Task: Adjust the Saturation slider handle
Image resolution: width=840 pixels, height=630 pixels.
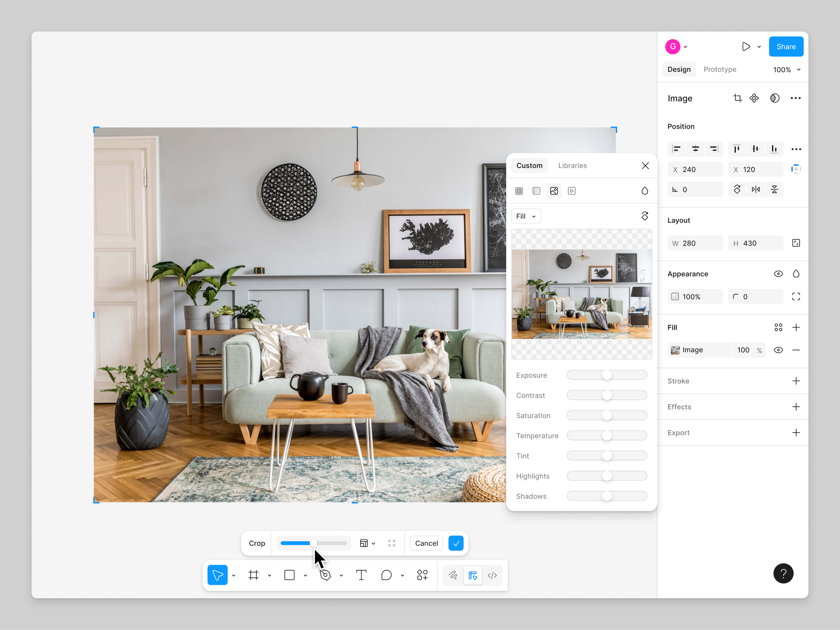Action: coord(607,415)
